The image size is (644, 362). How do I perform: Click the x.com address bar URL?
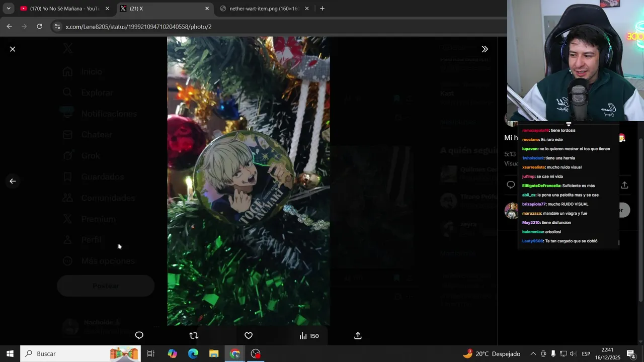[138, 27]
